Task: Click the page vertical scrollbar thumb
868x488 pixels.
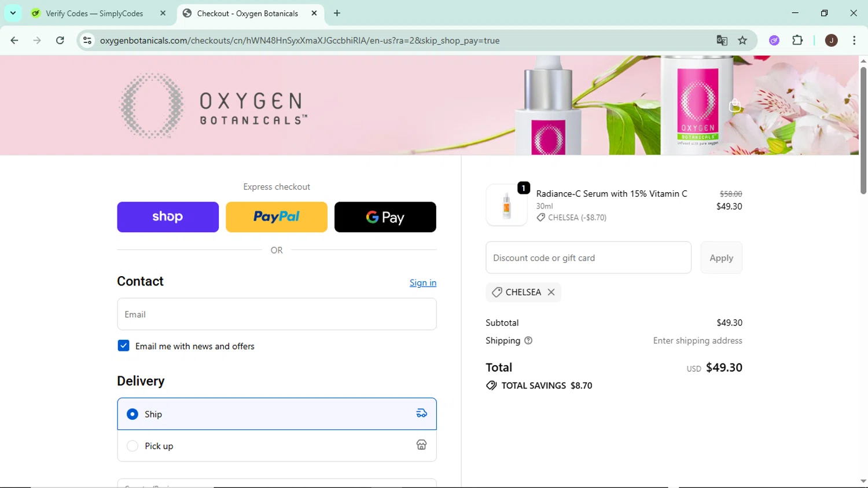Action: pyautogui.click(x=863, y=130)
